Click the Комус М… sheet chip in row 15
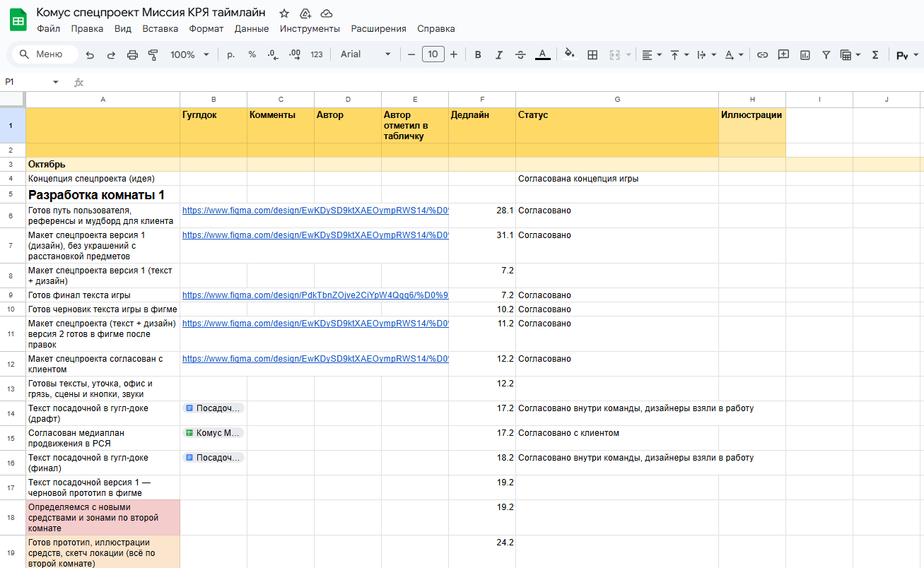924x568 pixels. pyautogui.click(x=214, y=433)
